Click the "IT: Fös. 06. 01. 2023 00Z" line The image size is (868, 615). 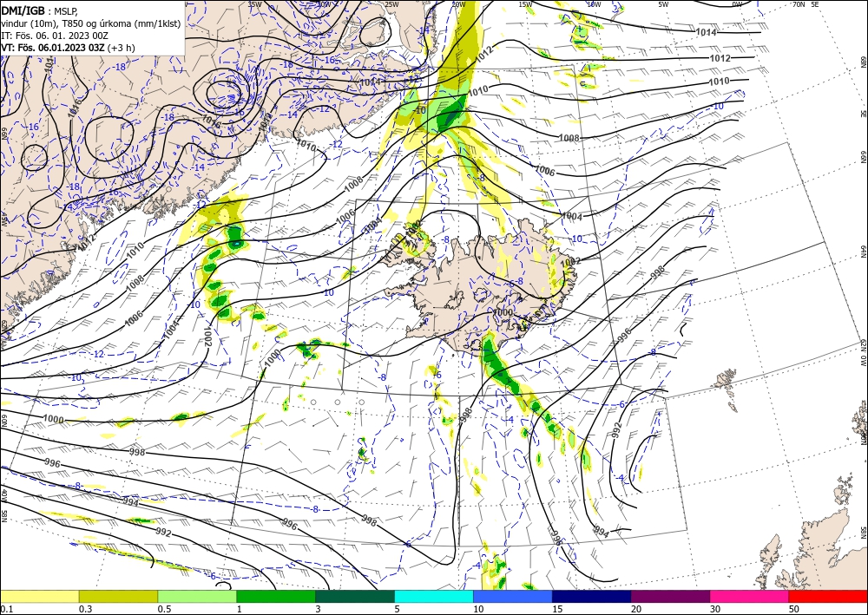point(54,36)
